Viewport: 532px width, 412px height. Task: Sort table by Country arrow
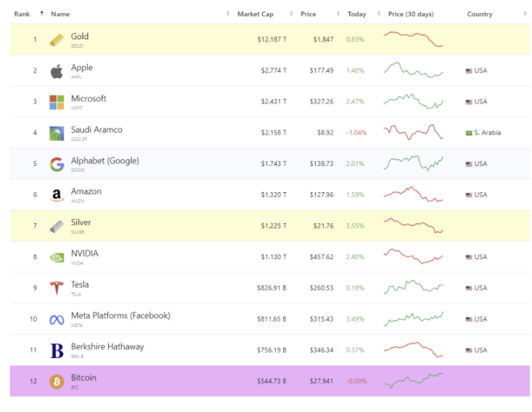point(525,14)
